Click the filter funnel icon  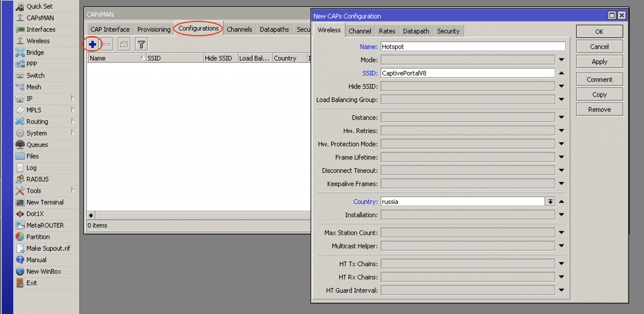point(141,44)
